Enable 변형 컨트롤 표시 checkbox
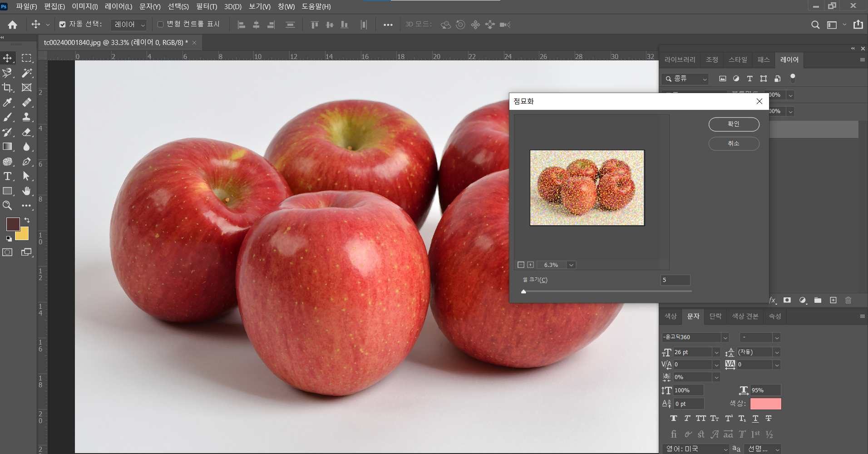Viewport: 868px width, 454px height. (160, 25)
